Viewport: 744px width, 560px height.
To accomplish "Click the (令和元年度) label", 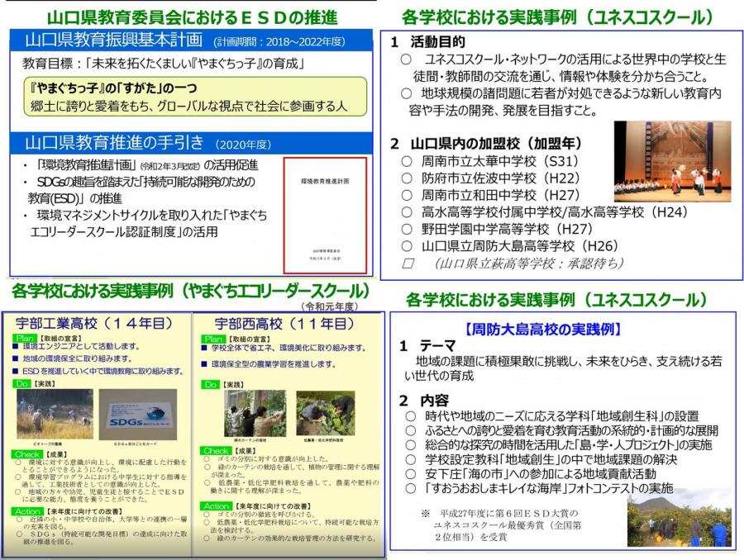I will [329, 306].
